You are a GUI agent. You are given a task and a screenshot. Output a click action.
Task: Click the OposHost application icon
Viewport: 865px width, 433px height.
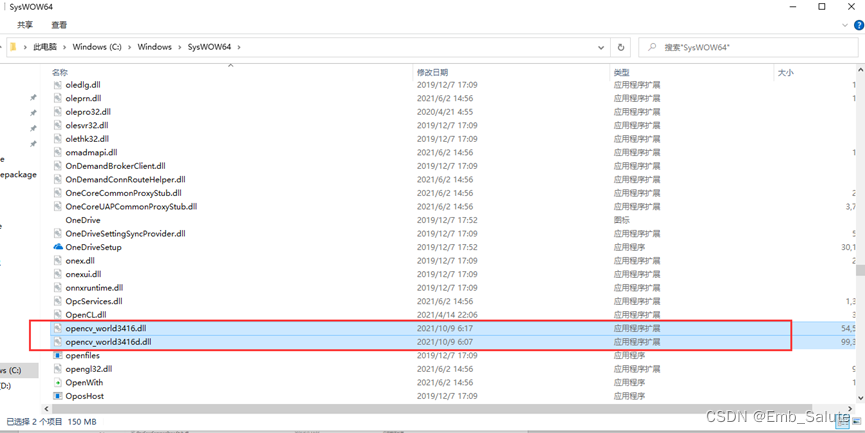coord(58,396)
